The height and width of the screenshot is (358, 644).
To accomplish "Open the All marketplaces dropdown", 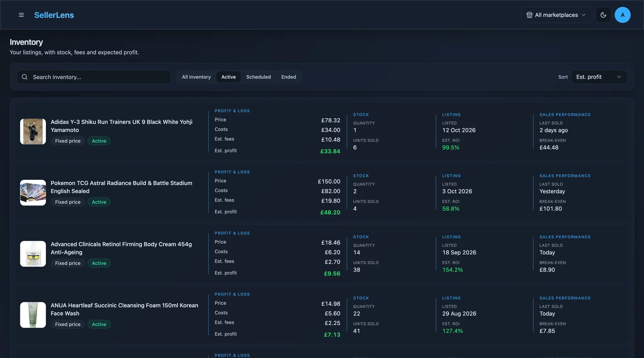I will click(x=556, y=15).
